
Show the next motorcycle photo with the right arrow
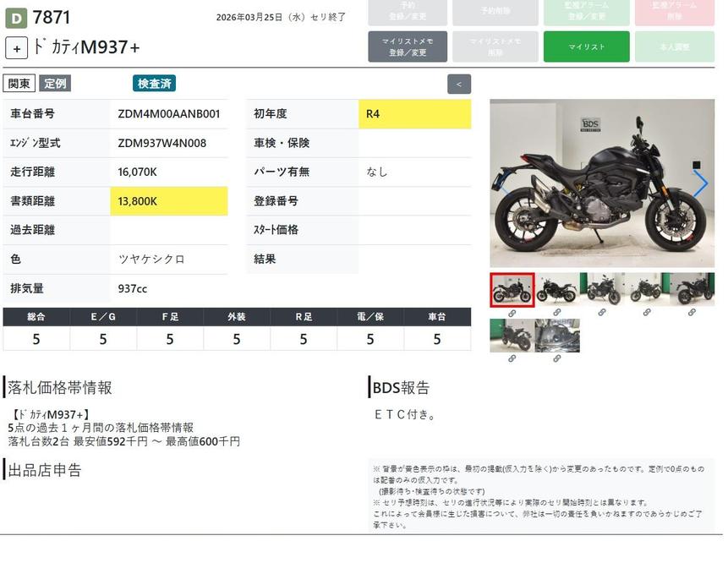[700, 183]
